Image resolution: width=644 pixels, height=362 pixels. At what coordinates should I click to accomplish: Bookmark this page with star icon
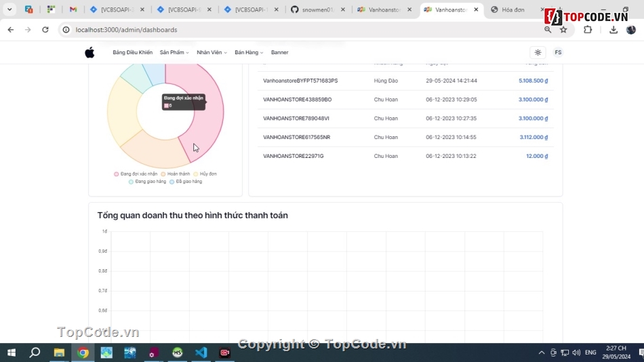click(563, 30)
